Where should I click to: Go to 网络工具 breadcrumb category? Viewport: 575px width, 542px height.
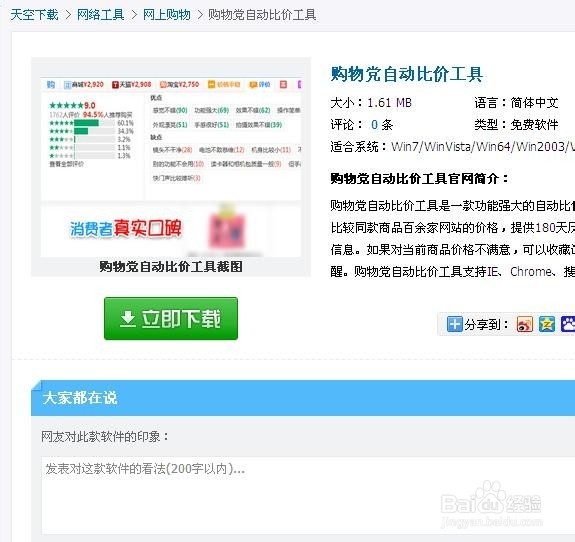pos(100,15)
